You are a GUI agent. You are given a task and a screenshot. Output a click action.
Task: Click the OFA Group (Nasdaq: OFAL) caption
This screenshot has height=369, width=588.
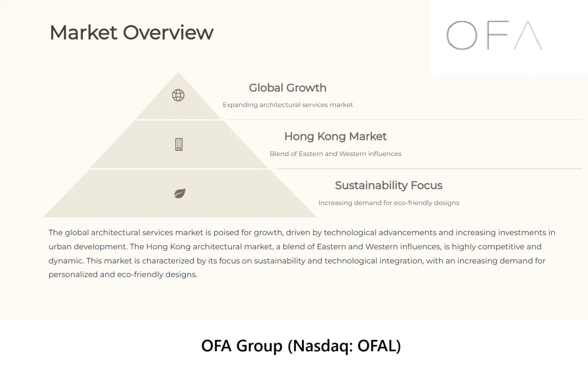[x=301, y=346]
